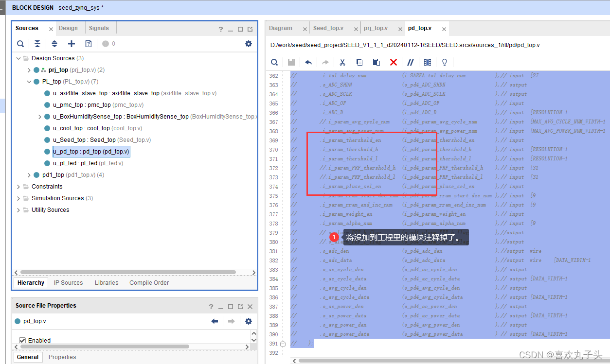Collapse all hierarchy items with the collapse icon
Viewport: 610px width, 364px height.
coord(37,44)
